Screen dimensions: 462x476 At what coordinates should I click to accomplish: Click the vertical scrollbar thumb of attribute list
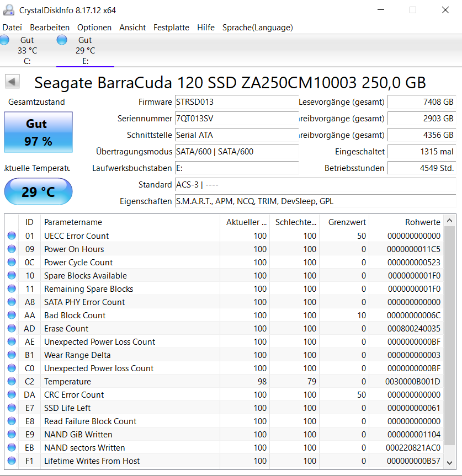[450, 335]
